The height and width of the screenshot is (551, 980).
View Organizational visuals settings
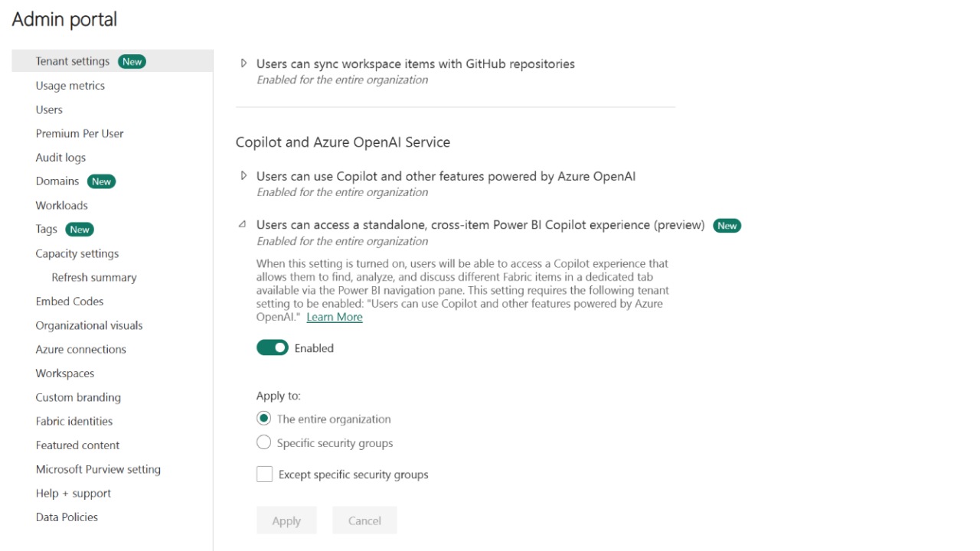click(89, 324)
